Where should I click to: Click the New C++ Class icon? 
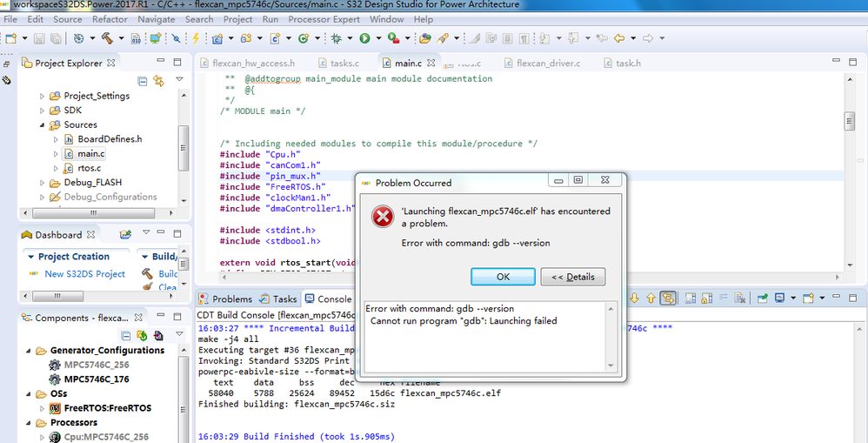click(x=303, y=38)
